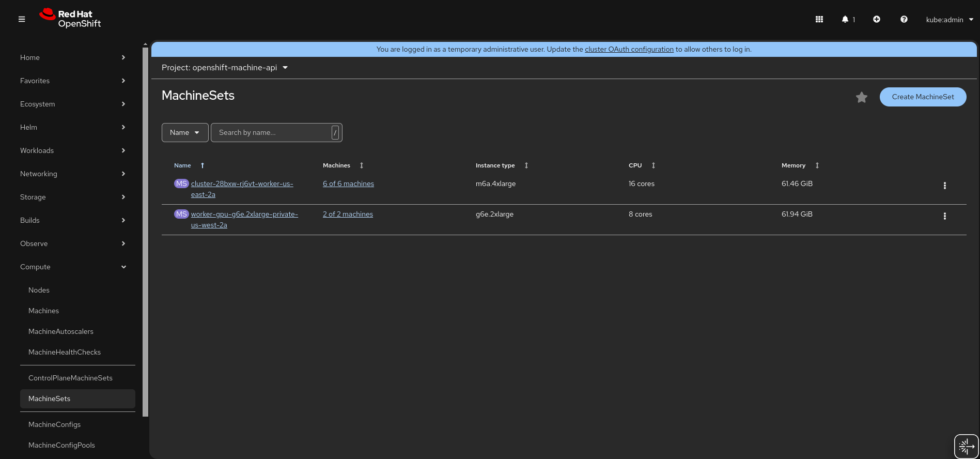The image size is (980, 459).
Task: Open kebab menu for worker-gpu MachineSet
Action: (x=945, y=216)
